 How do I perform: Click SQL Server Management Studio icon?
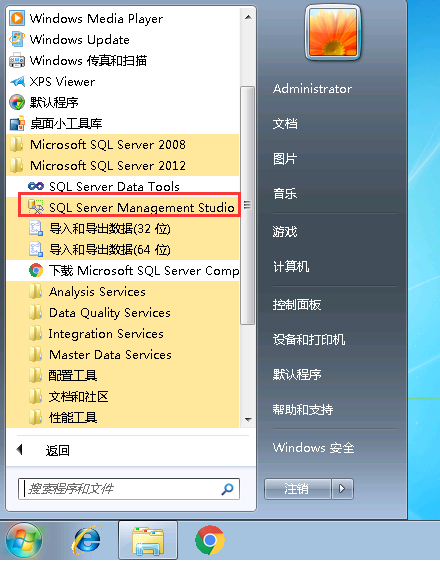[36, 207]
